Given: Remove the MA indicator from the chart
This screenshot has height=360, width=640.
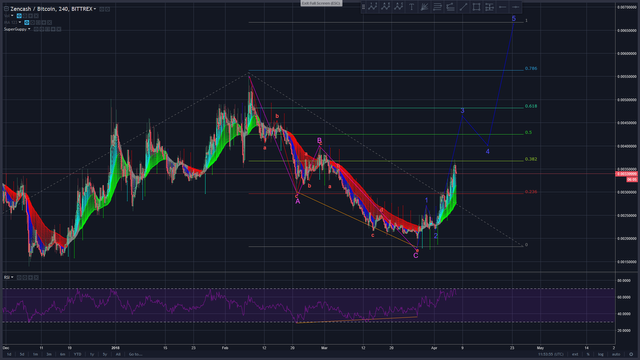Looking at the screenshot, I should tap(49, 22).
